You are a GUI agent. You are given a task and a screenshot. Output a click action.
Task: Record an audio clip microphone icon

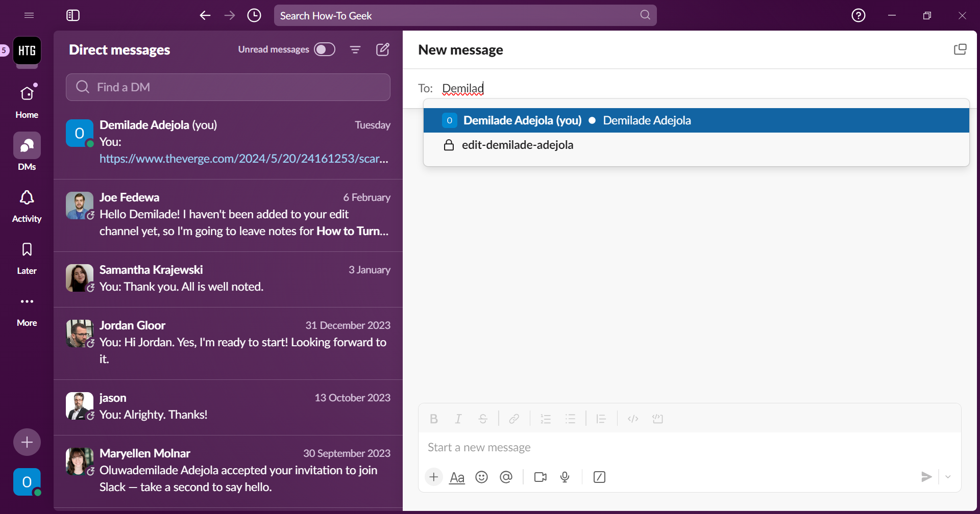tap(565, 477)
